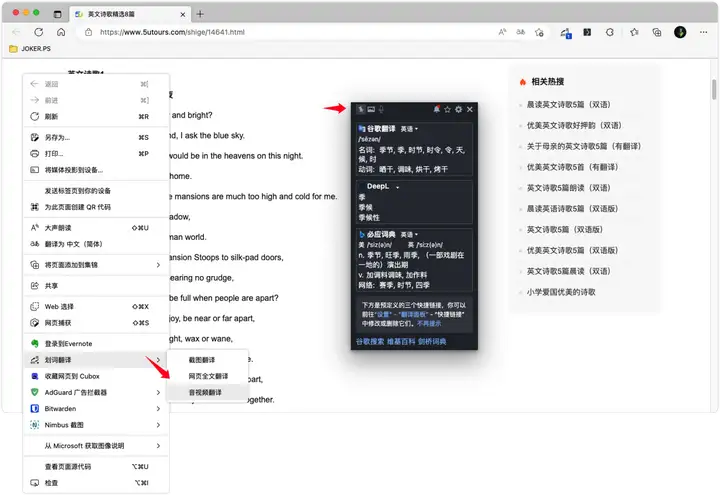
Task: Open related link 晨读英文诗歌5篇（双语）
Action: (x=568, y=105)
